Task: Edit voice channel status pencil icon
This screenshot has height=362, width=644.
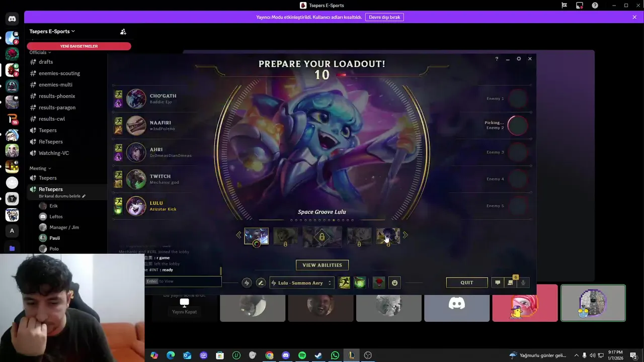Action: coord(84,196)
